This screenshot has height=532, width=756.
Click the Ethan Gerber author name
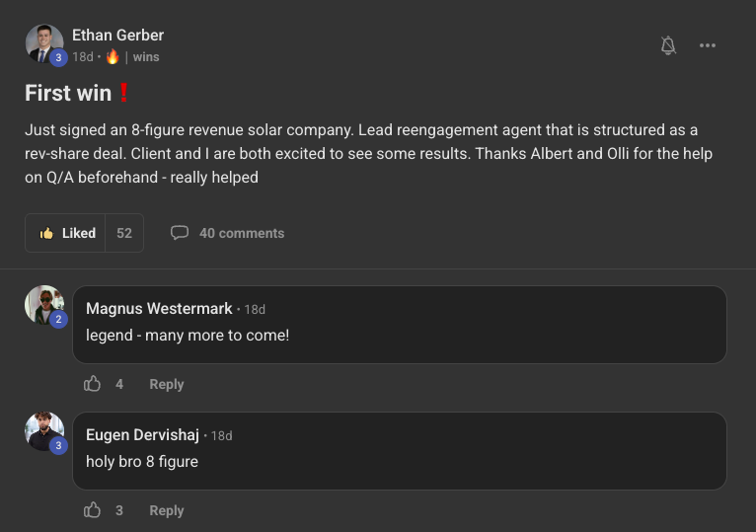(x=117, y=36)
